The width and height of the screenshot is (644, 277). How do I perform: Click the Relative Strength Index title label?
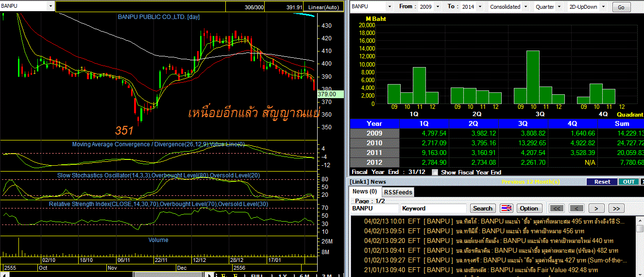tap(158, 204)
